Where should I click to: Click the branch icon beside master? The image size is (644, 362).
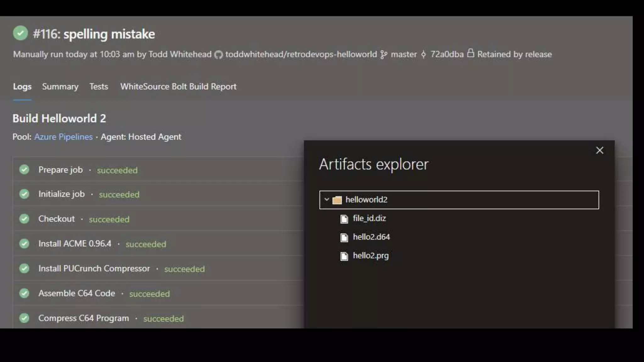click(384, 55)
